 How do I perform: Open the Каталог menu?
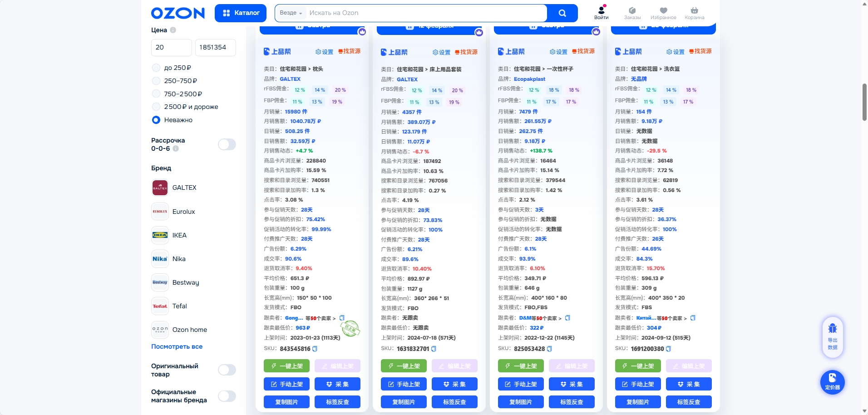(242, 13)
